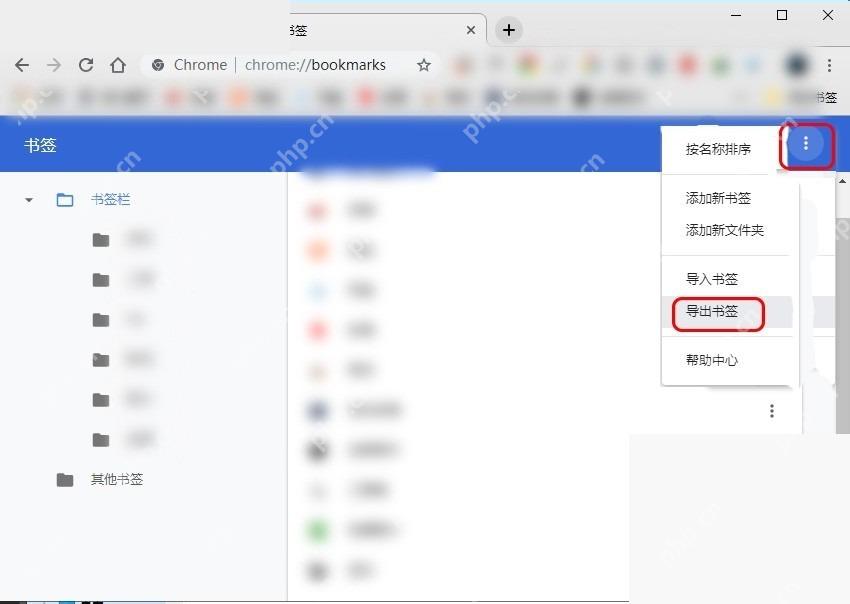
Task: Select 导出书签 in the menu
Action: coord(711,311)
